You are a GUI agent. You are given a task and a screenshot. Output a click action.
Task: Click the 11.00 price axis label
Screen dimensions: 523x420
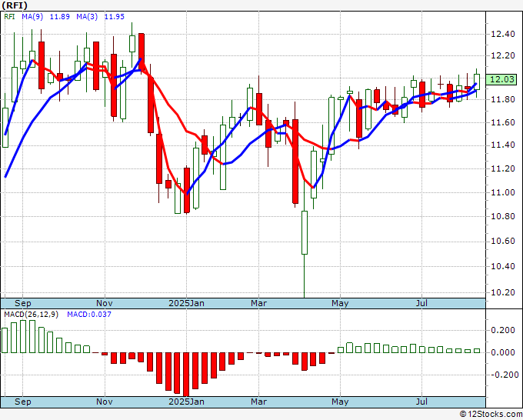pos(502,193)
